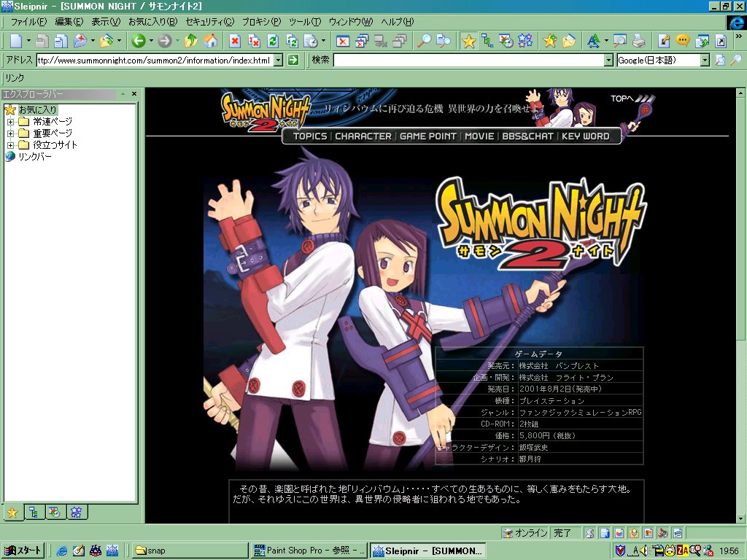Click the Internet Explorer quick launch icon
The height and width of the screenshot is (560, 747).
(61, 551)
